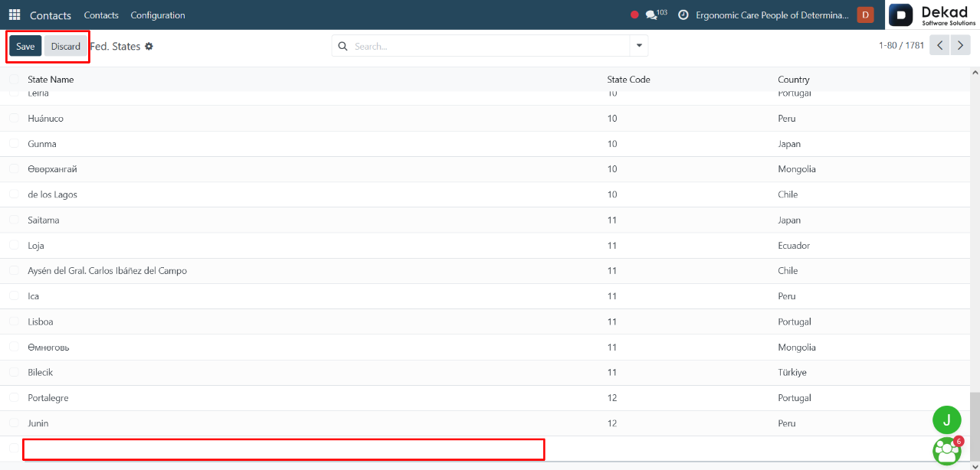Viewport: 980px width, 470px height.
Task: Click the Dekad Software Solutions logo
Action: pyautogui.click(x=932, y=15)
